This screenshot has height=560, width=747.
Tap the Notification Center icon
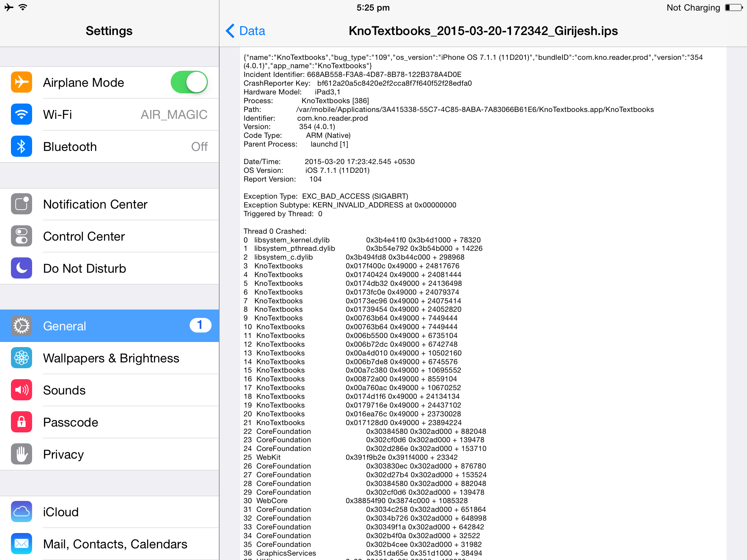(x=22, y=204)
